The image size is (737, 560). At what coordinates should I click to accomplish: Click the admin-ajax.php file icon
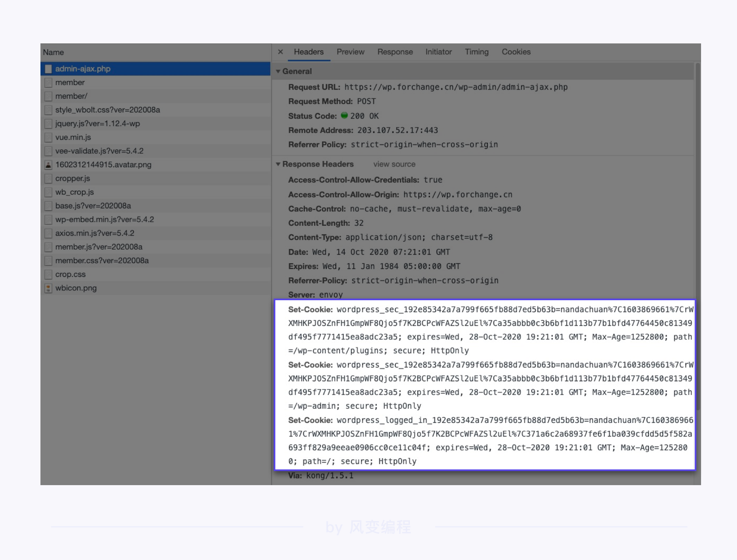[x=48, y=69]
